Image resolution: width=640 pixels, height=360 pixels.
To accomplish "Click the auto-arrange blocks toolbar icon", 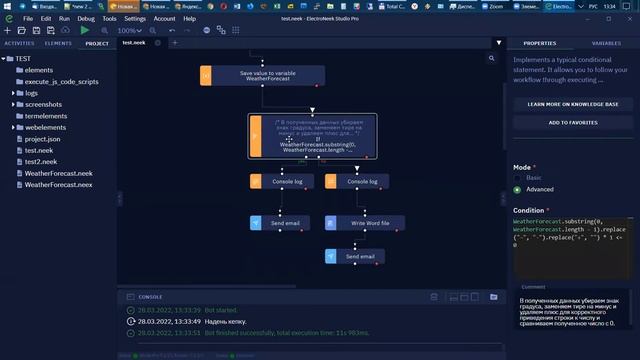I will pos(221,30).
